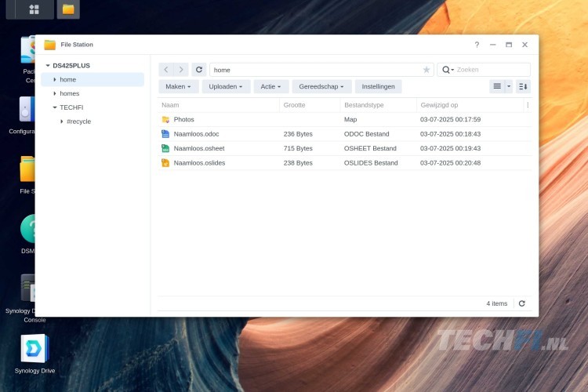
Task: Click the 236 Bytes size cell
Action: (298, 134)
